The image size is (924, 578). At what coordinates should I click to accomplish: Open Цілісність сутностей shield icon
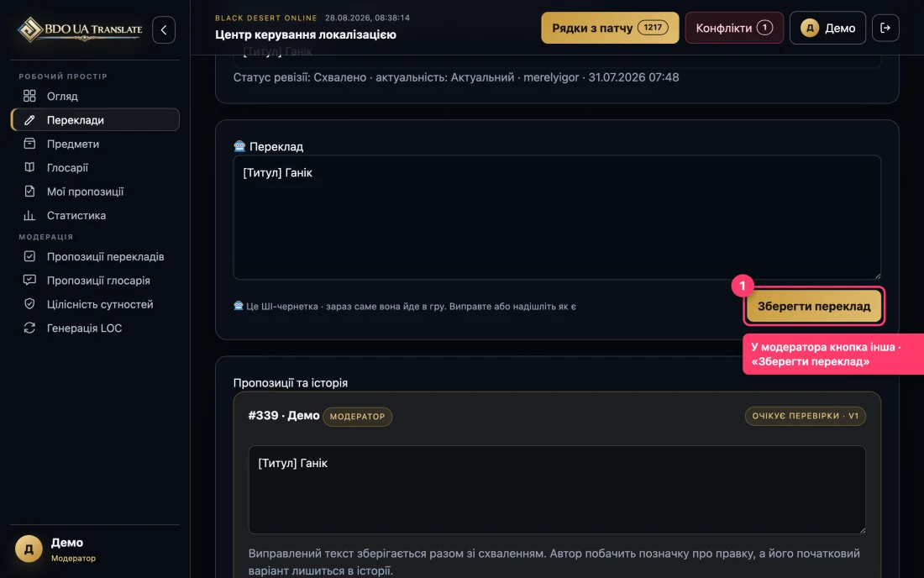[x=29, y=304]
